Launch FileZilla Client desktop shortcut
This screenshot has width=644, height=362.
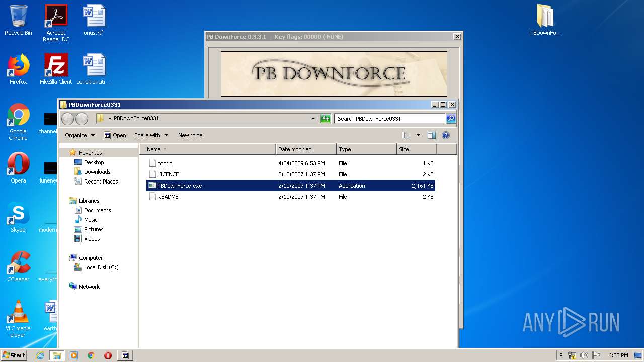pyautogui.click(x=56, y=69)
